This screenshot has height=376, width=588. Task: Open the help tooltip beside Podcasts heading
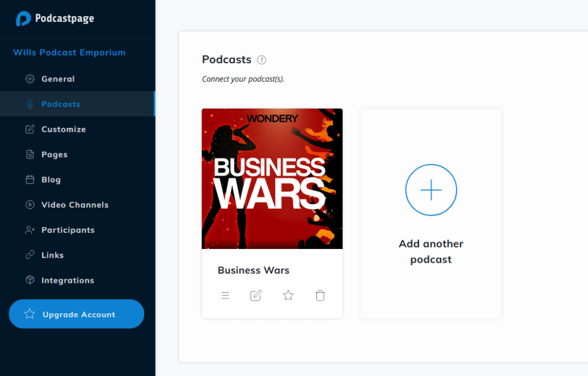262,60
